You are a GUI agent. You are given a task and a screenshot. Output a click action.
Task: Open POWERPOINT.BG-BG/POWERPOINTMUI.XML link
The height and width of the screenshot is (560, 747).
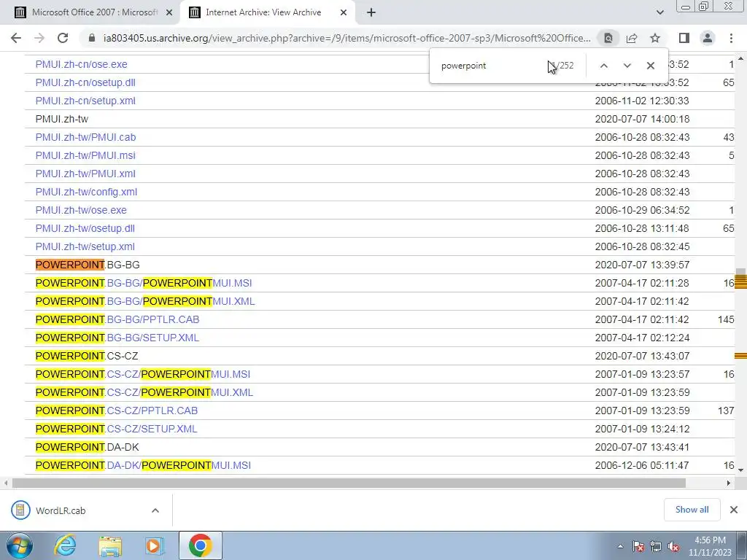tap(145, 301)
